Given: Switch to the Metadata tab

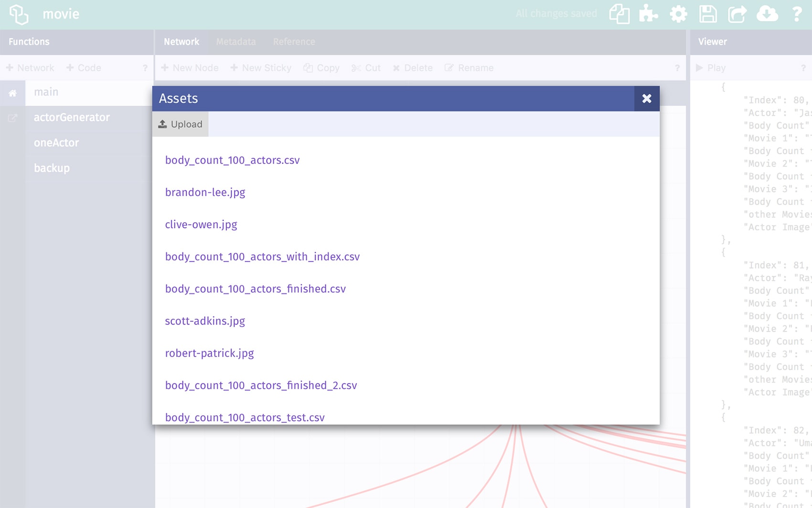Looking at the screenshot, I should point(235,42).
